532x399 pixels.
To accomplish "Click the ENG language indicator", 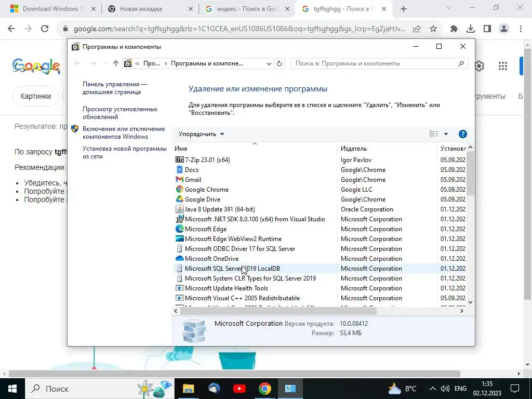I will tap(460, 389).
